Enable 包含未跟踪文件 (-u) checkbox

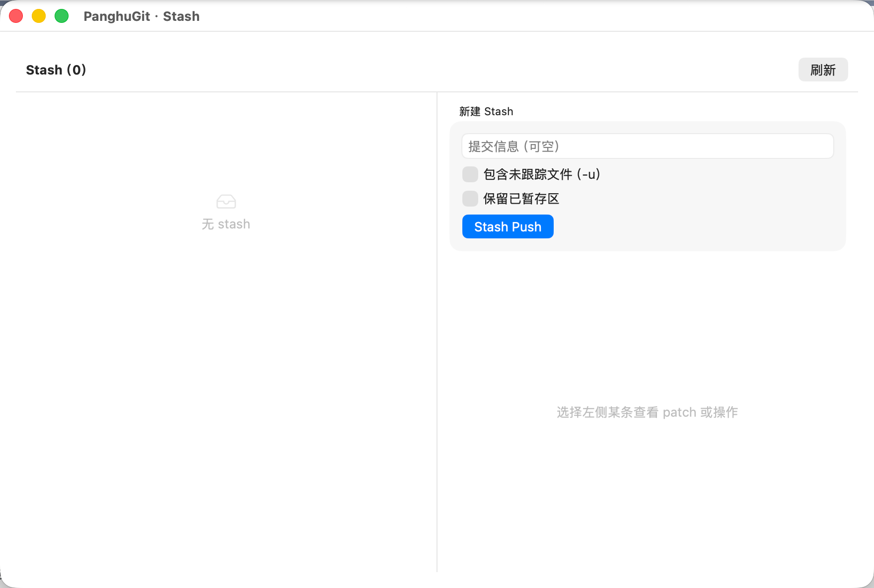[x=470, y=174]
